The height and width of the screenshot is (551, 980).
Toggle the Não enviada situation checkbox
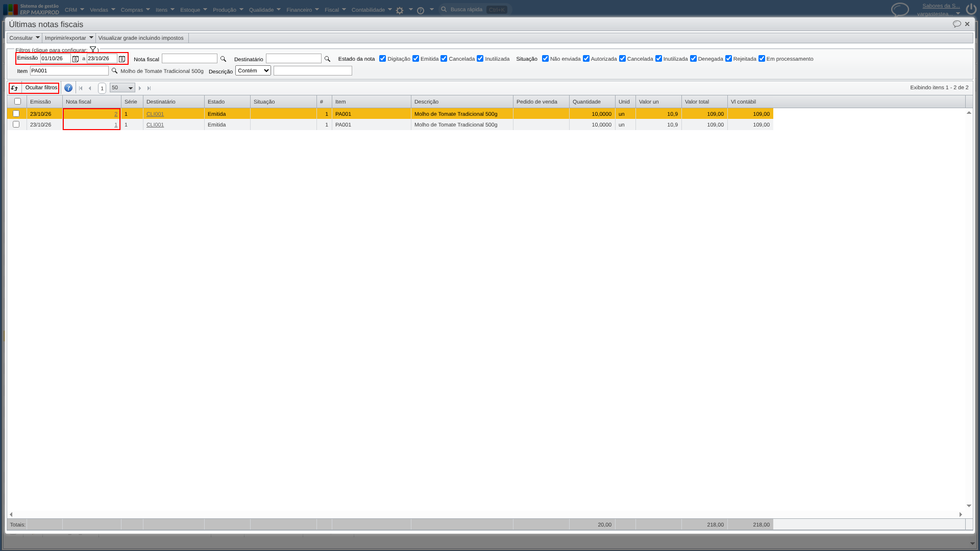point(545,59)
